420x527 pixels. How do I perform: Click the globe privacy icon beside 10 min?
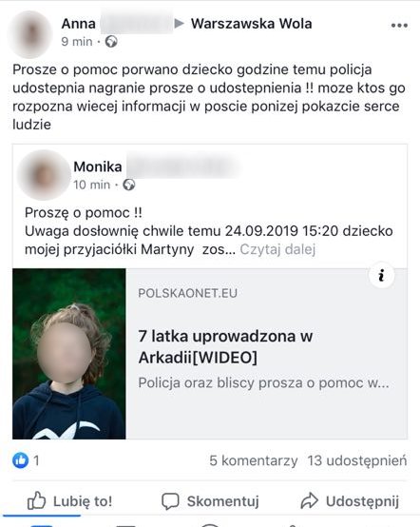(x=129, y=185)
